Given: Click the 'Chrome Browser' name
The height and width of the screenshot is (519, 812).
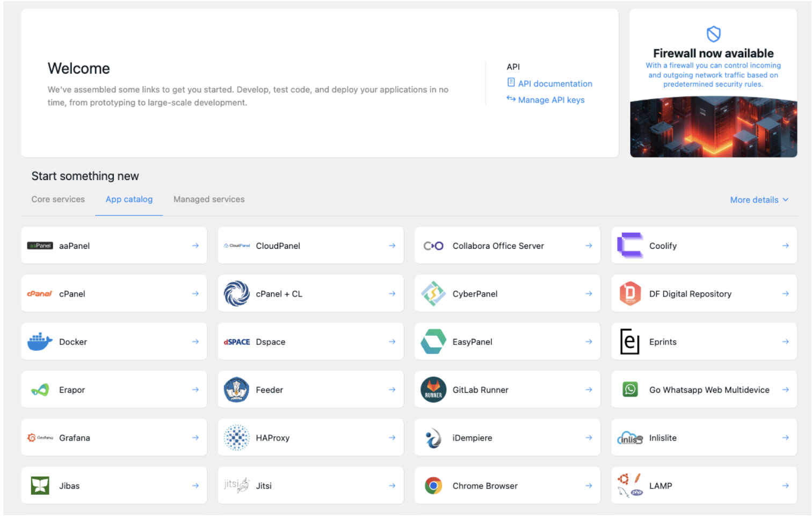Looking at the screenshot, I should 485,486.
